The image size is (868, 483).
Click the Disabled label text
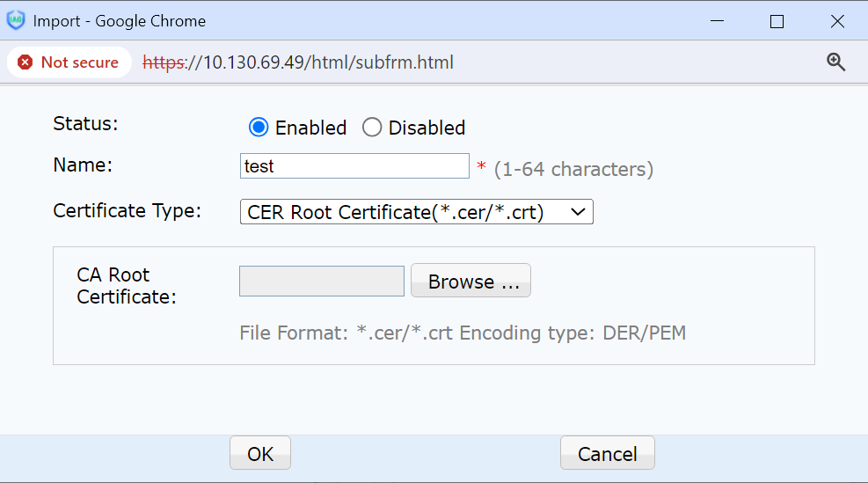point(427,128)
